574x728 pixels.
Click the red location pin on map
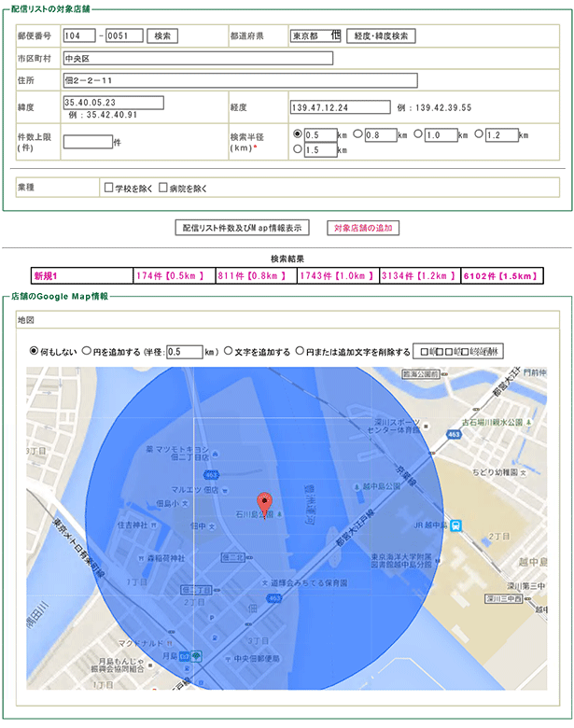[x=264, y=505]
